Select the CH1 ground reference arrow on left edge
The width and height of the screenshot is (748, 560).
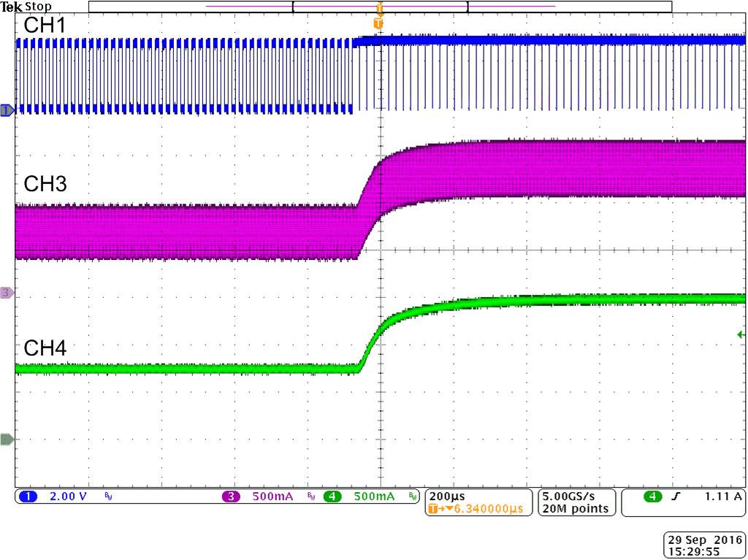pyautogui.click(x=5, y=110)
